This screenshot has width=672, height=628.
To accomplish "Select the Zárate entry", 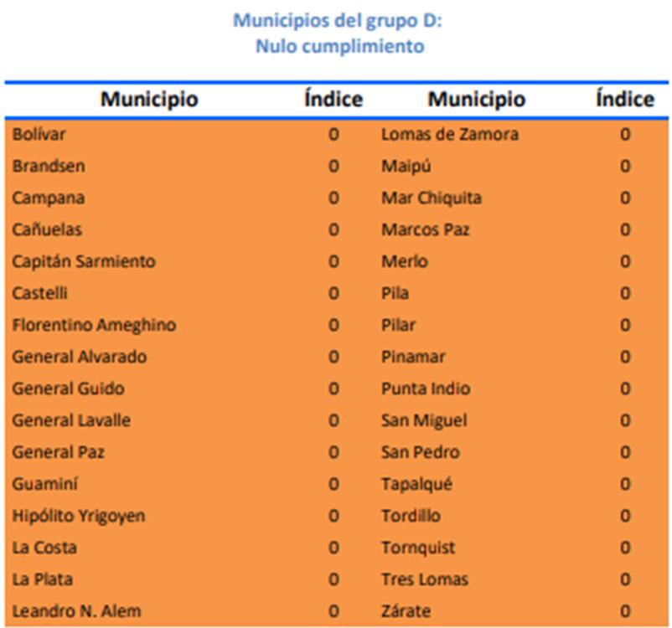I will point(406,610).
